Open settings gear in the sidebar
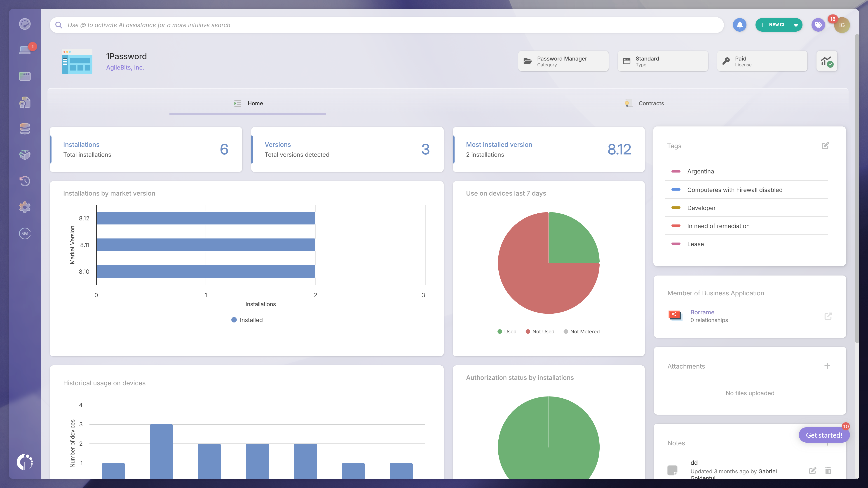Viewport: 868px width, 488px height. click(25, 207)
